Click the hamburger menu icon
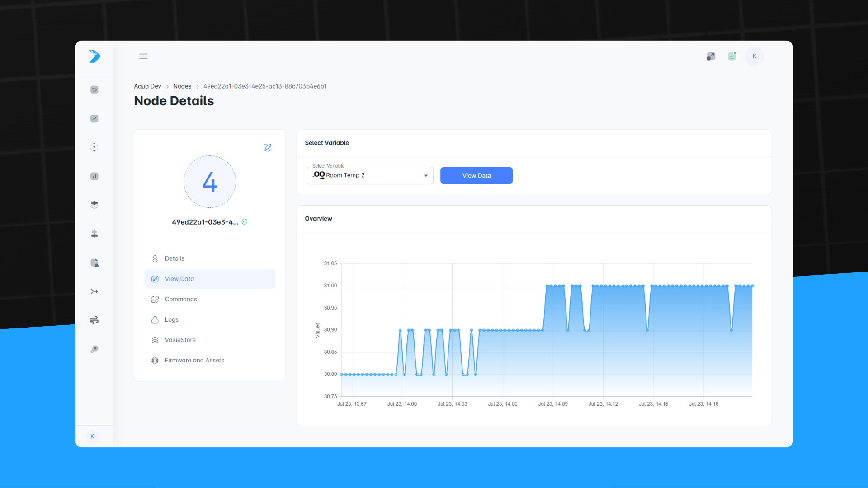Viewport: 868px width, 488px height. pos(143,56)
